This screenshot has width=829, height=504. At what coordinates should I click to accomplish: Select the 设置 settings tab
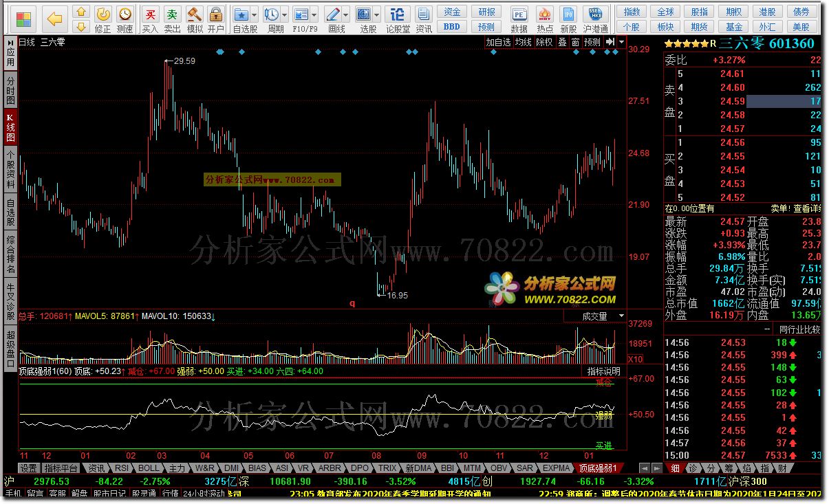click(28, 468)
